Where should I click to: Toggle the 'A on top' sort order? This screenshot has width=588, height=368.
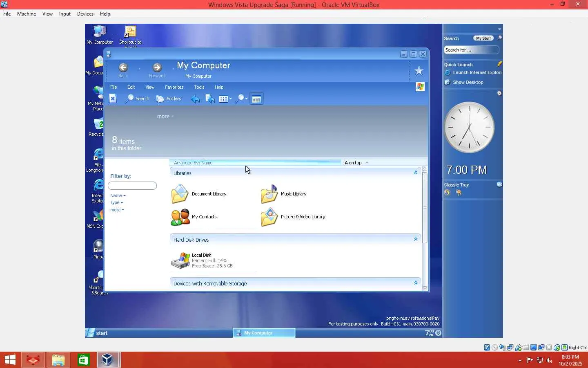click(x=356, y=163)
